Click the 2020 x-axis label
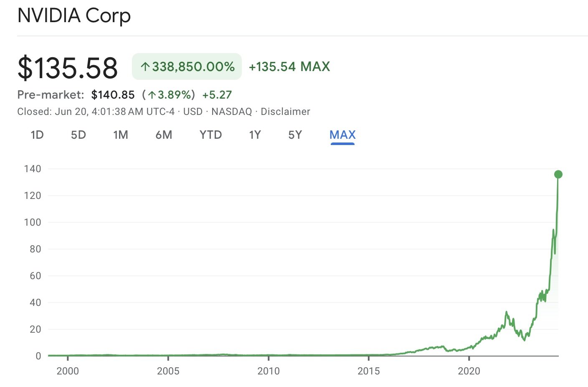588x387 pixels. 469,371
